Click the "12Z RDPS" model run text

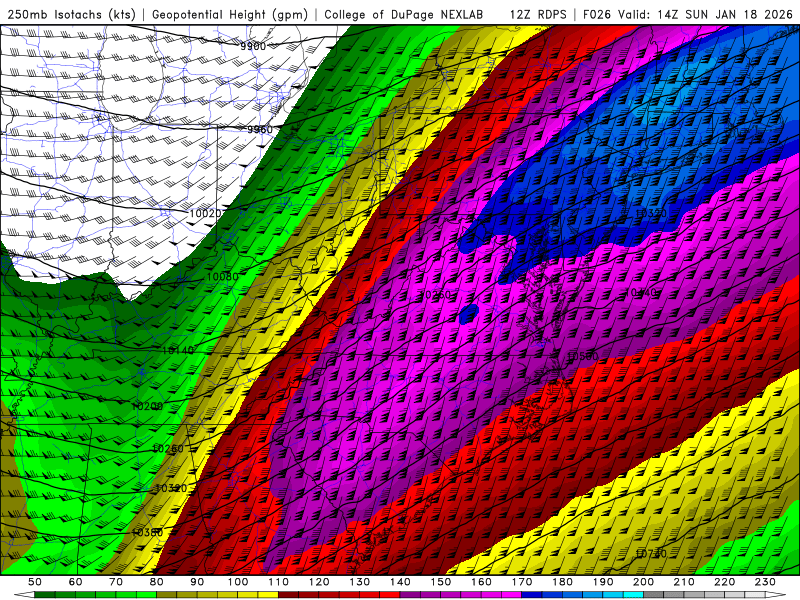coord(538,14)
